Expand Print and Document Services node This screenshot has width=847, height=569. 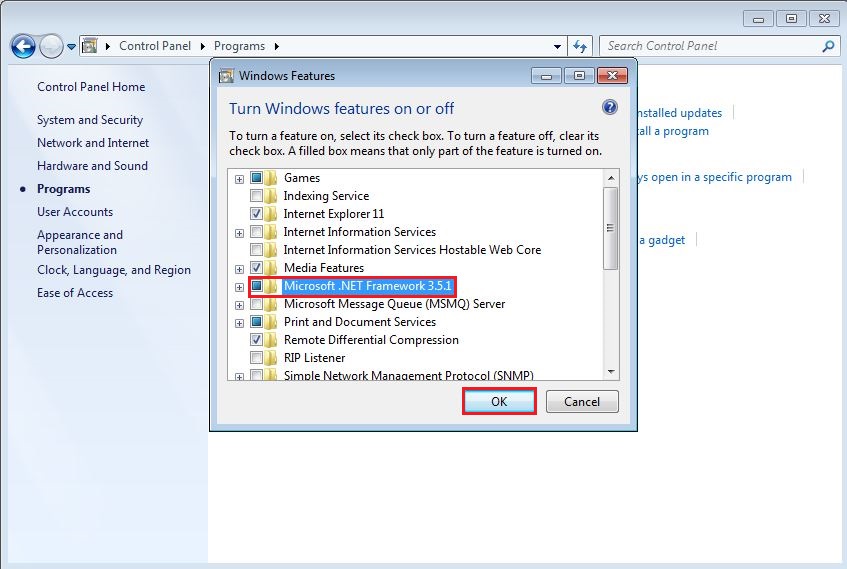[239, 323]
